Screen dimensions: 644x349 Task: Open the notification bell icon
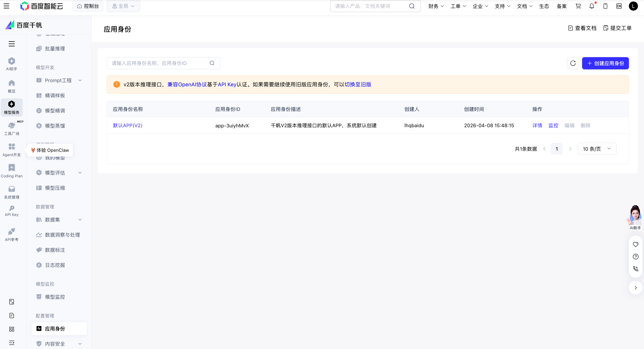coord(591,6)
